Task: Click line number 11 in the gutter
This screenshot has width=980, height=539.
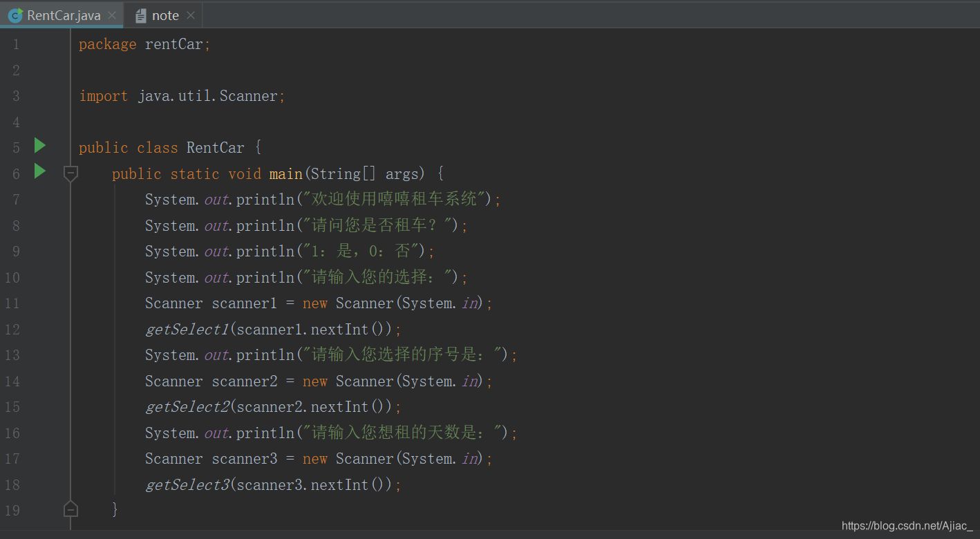Action: click(x=12, y=303)
